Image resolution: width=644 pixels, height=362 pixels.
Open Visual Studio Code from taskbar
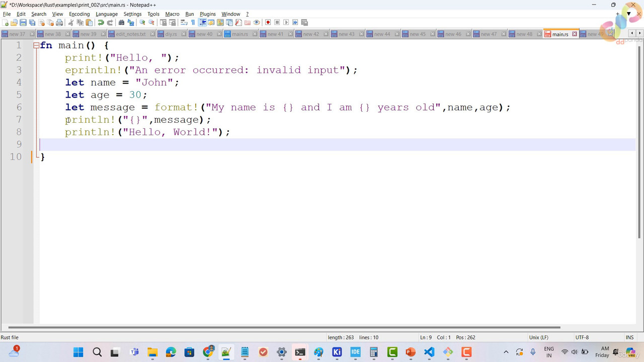coord(429,352)
